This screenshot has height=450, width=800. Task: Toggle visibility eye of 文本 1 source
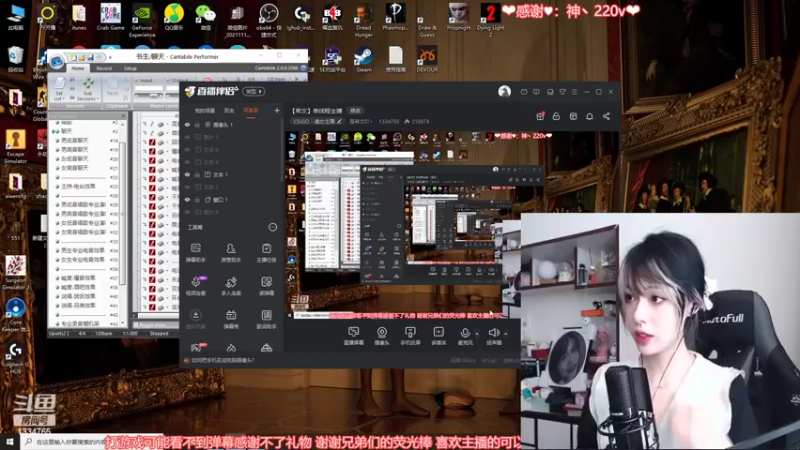pyautogui.click(x=187, y=174)
